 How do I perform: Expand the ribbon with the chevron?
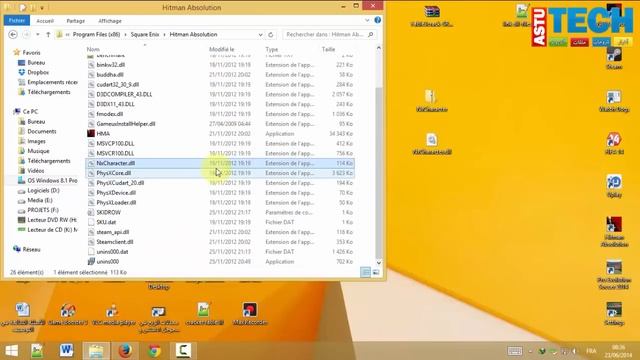[x=367, y=20]
